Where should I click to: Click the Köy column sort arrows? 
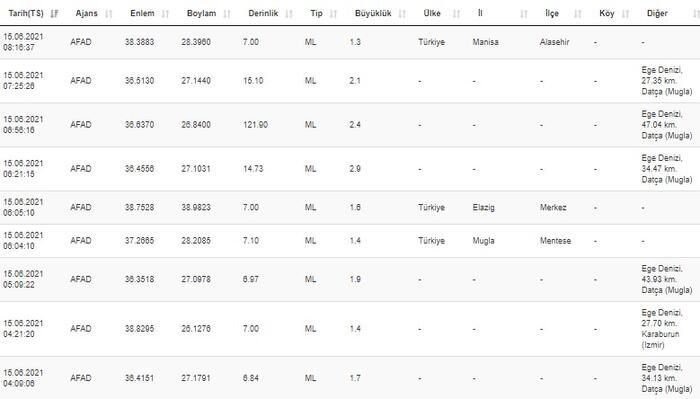click(625, 14)
